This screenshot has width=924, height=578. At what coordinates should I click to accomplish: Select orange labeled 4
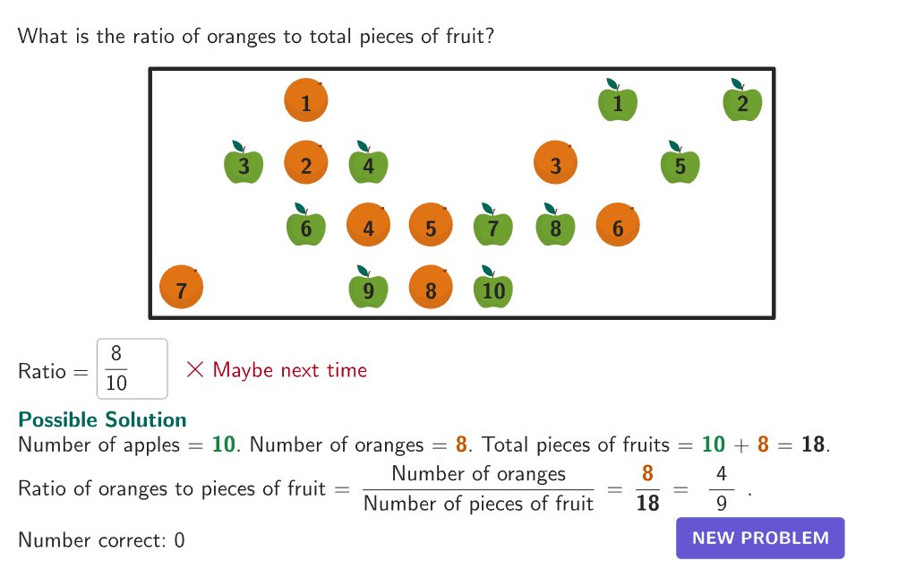[x=368, y=226]
